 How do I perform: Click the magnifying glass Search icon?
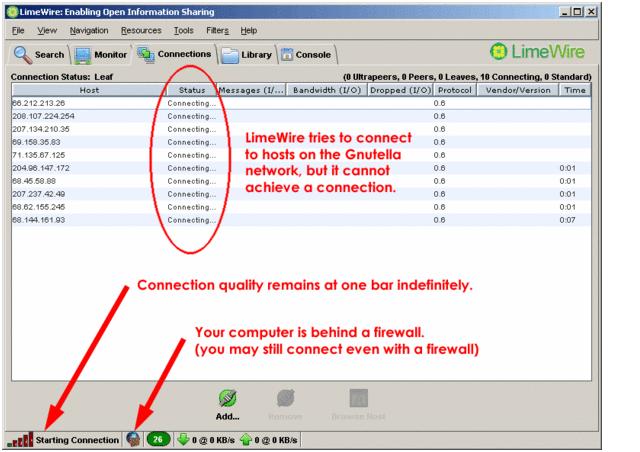tap(22, 55)
